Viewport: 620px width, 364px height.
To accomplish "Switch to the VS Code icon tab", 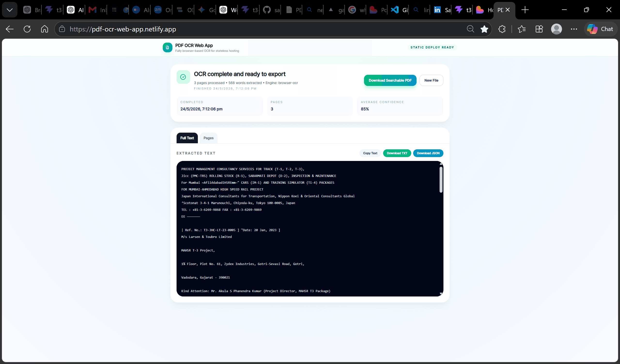I will pos(400,10).
